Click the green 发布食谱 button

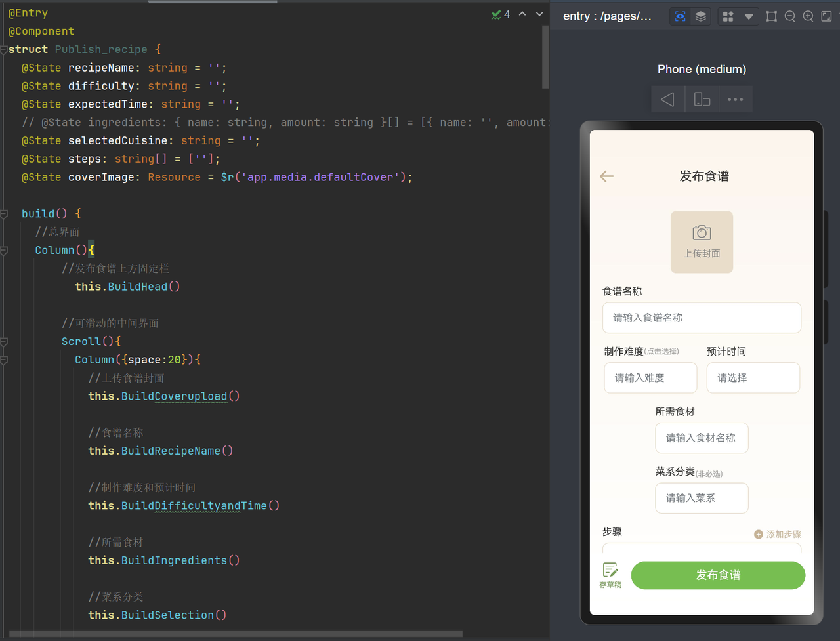pyautogui.click(x=718, y=575)
